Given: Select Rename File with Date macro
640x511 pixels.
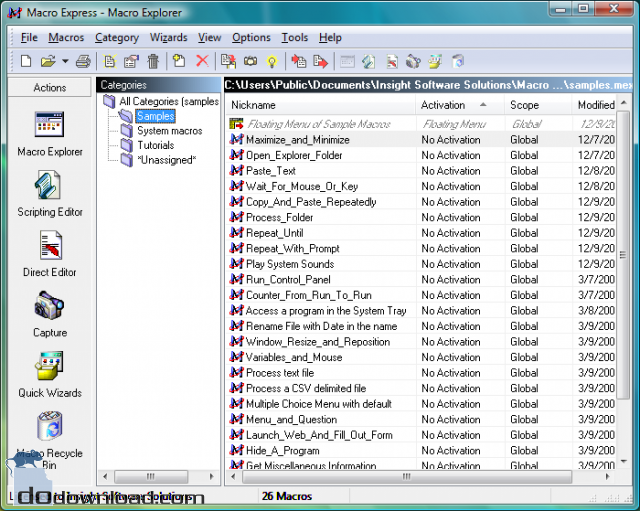Looking at the screenshot, I should pyautogui.click(x=421, y=326).
